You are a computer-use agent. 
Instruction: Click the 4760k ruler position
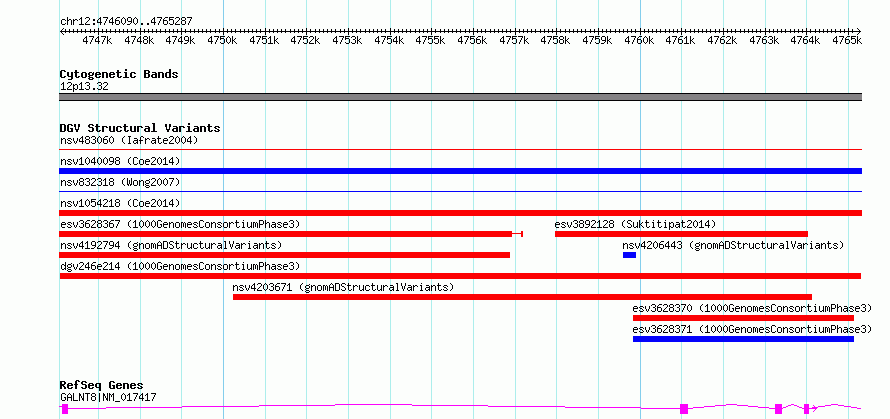pyautogui.click(x=641, y=40)
